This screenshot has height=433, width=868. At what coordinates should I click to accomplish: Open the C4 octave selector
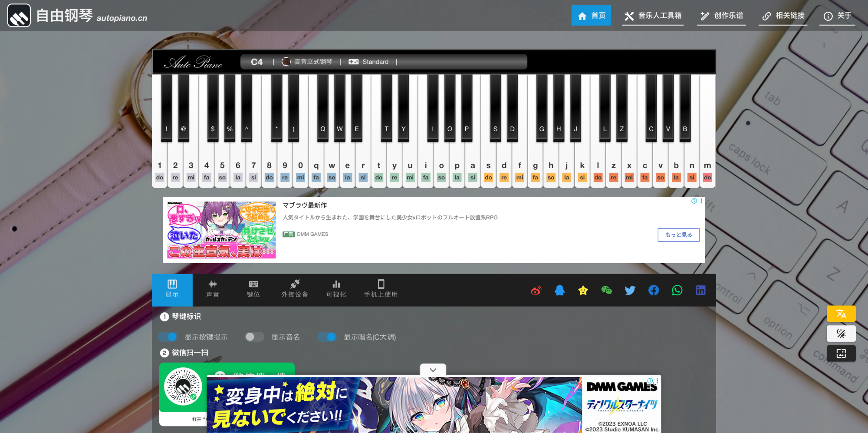[x=256, y=62]
